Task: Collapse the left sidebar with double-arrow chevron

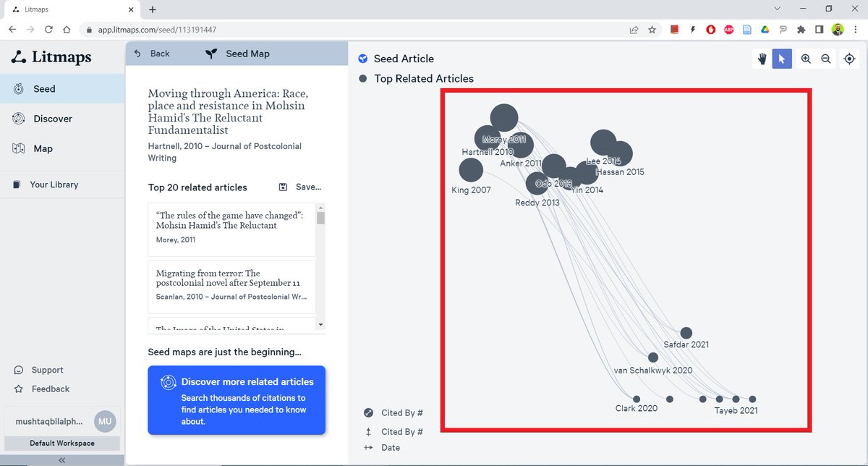Action: click(x=61, y=458)
